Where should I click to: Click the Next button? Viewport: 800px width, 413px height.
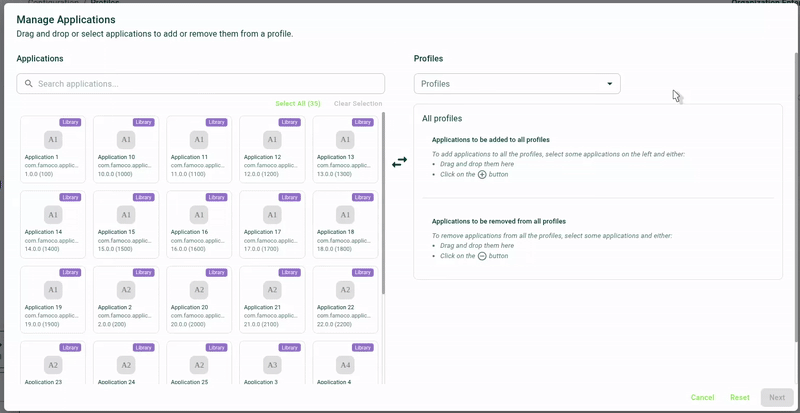coord(777,397)
